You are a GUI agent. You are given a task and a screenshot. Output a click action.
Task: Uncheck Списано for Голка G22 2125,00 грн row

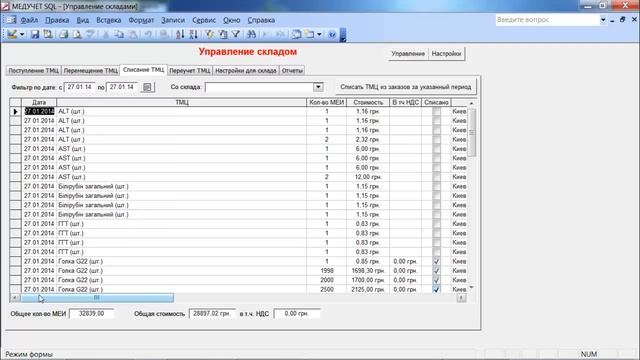pos(436,289)
